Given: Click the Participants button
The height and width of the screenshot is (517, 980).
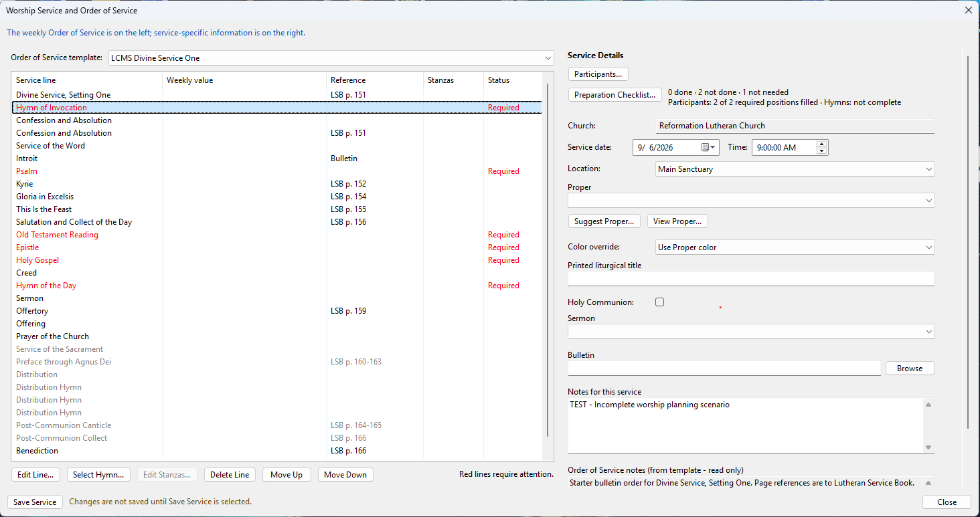Looking at the screenshot, I should coord(598,74).
